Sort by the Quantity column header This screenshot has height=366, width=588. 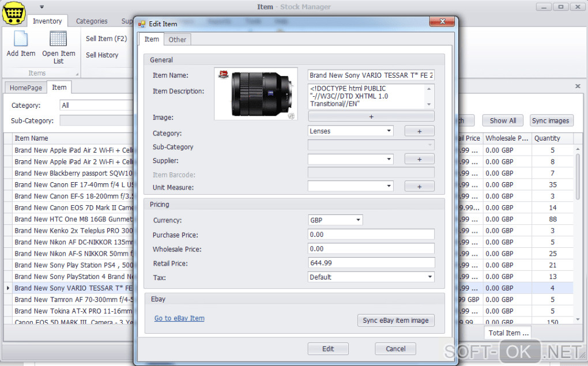(552, 138)
